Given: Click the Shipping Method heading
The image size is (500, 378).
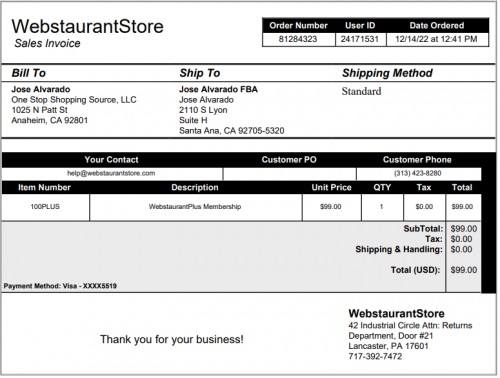Looking at the screenshot, I should tap(387, 73).
